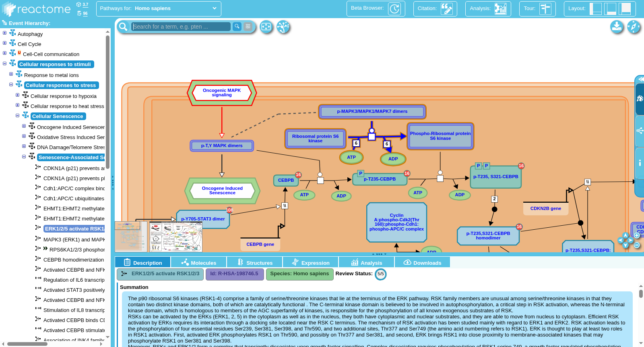Open interactors share side tab

tap(640, 131)
